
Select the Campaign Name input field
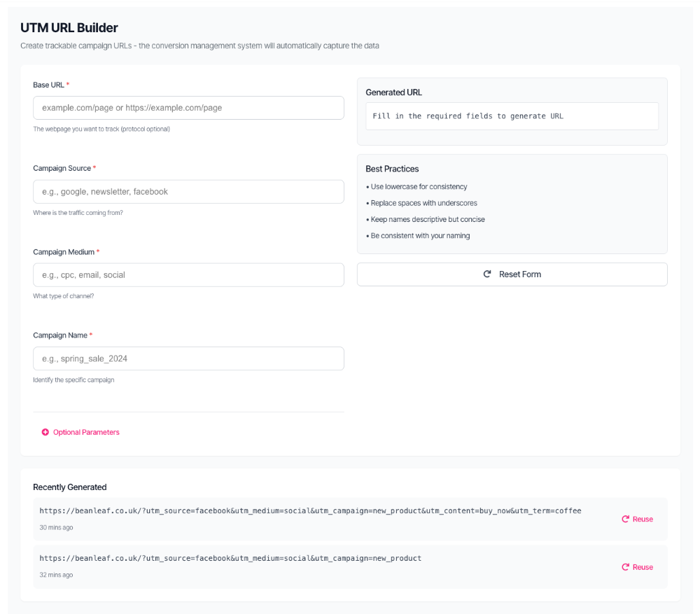tap(188, 358)
